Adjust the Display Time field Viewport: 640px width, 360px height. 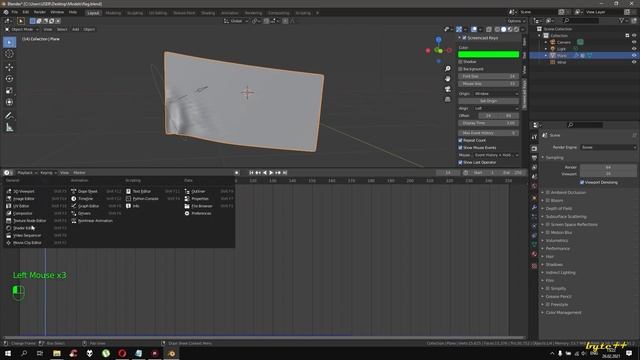489,123
